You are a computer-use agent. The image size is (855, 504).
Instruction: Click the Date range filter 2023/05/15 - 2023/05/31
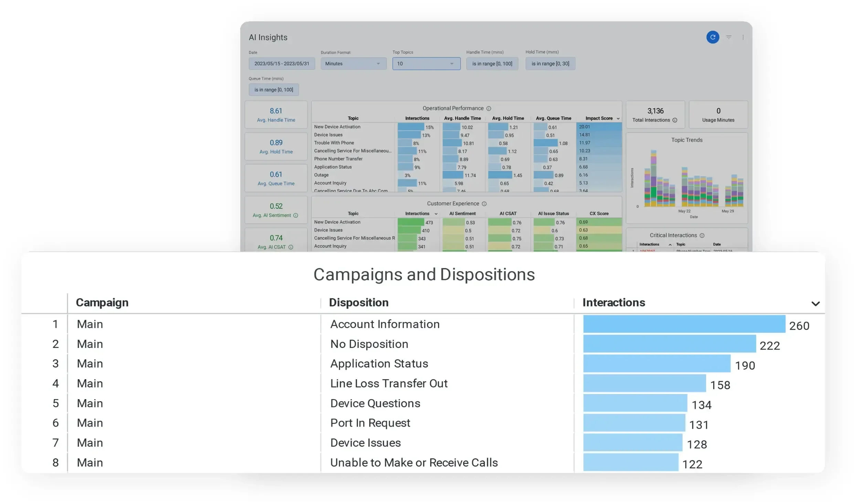(x=282, y=64)
